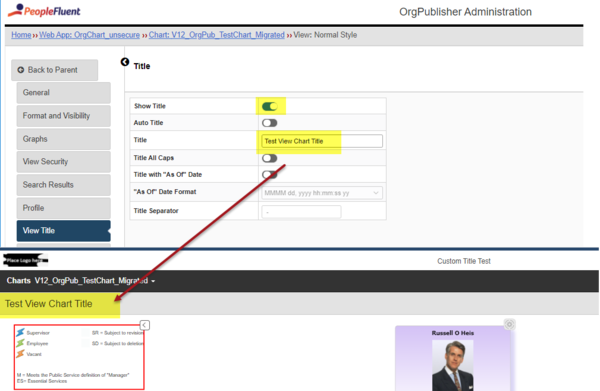The image size is (600, 391).
Task: Open the settings gear on Russell O Heis card
Action: [x=509, y=324]
